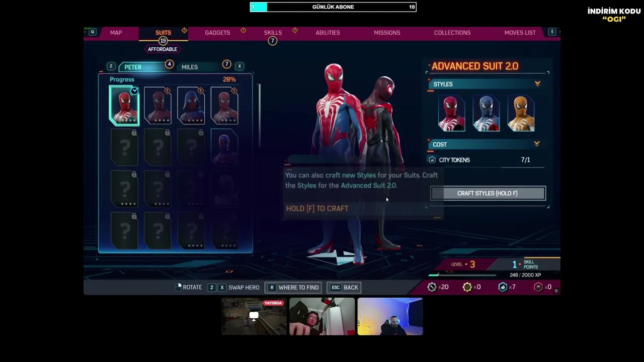This screenshot has width=644, height=362.
Task: Click the alert diamond on the hooded suit
Action: pyautogui.click(x=201, y=90)
